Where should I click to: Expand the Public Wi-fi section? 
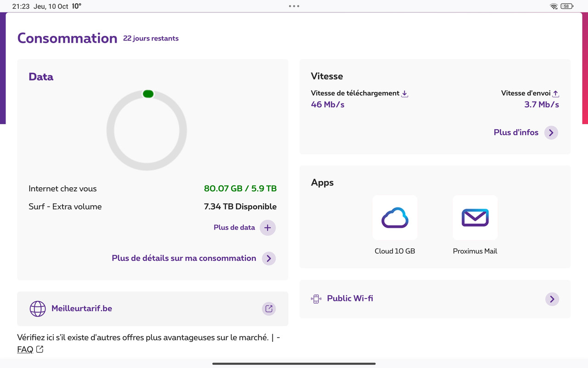[552, 299]
